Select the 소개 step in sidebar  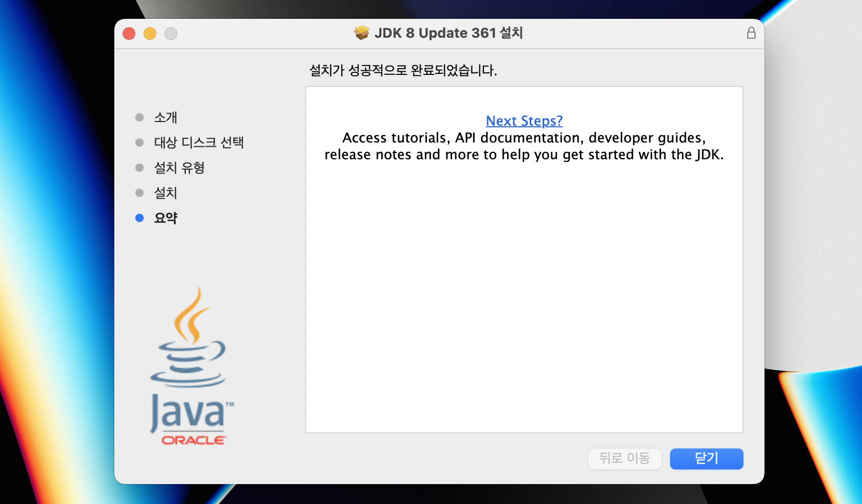[x=166, y=117]
